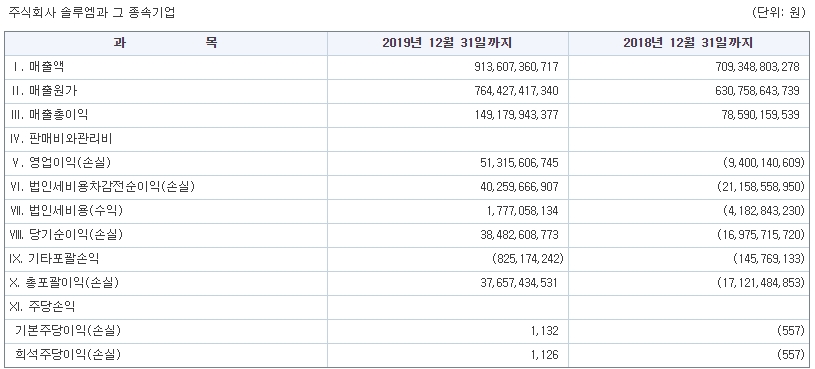Select value 709,348,803,278
This screenshot has width=815, height=369.
[x=758, y=67]
